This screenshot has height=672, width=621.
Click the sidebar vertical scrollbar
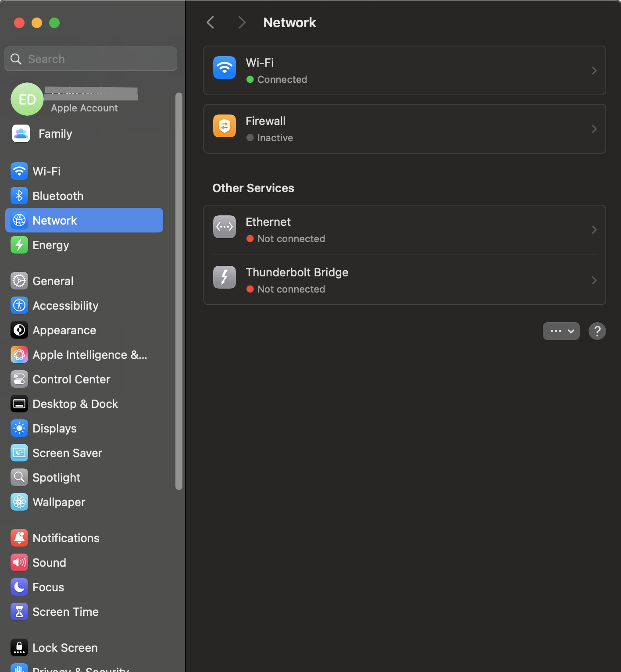[178, 291]
